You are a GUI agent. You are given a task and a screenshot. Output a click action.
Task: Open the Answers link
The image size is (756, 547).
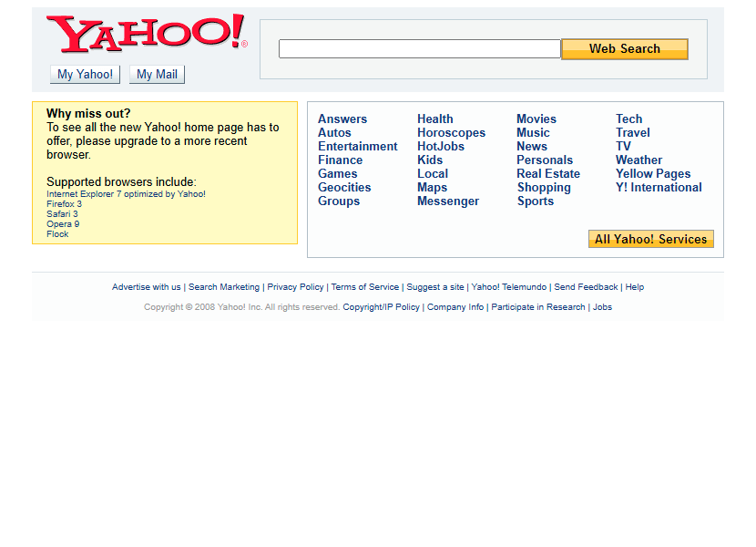(342, 119)
